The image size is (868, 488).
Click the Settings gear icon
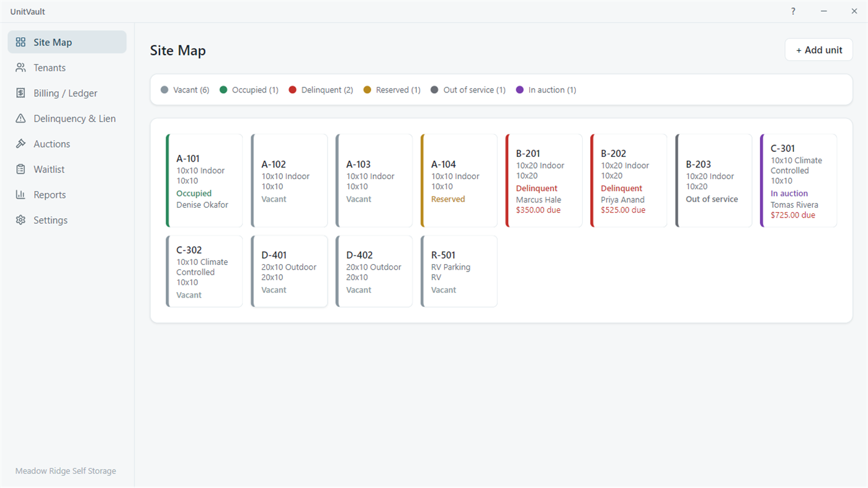click(x=20, y=220)
